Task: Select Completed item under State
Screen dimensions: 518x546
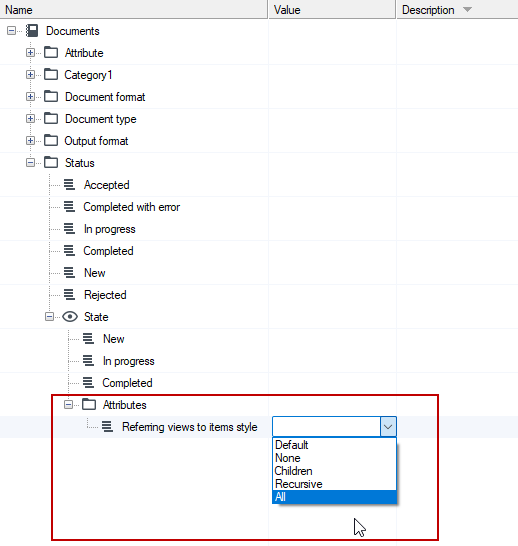Action: pyautogui.click(x=127, y=383)
